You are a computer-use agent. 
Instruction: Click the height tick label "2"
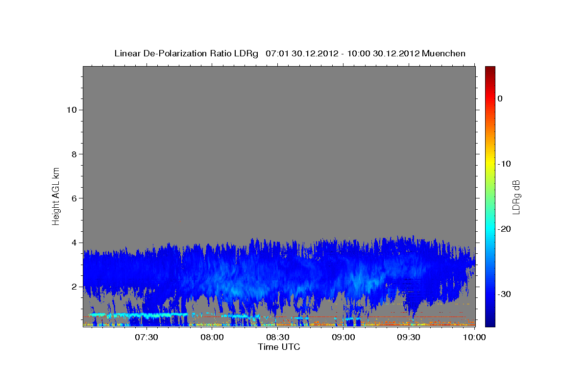coord(73,287)
